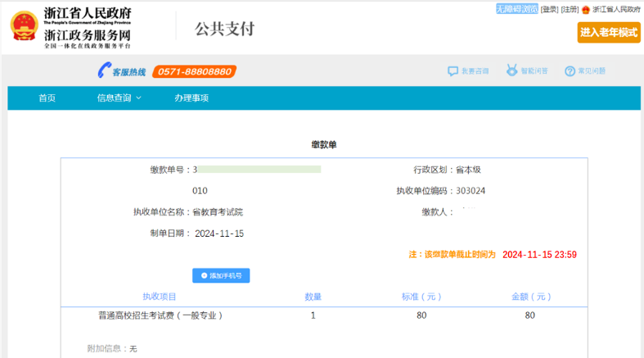644x358 pixels.
Task: Expand the 信息查询 dropdown arrow
Action: click(x=138, y=98)
